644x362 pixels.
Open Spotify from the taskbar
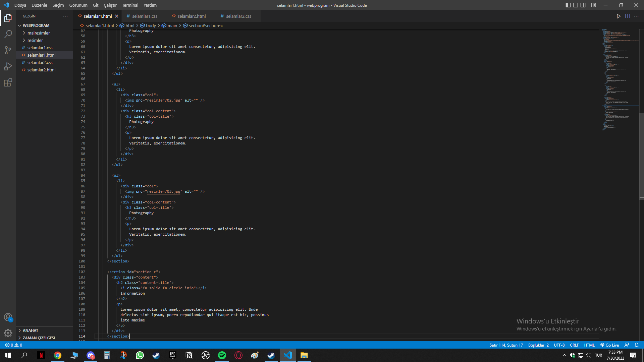(x=222, y=355)
